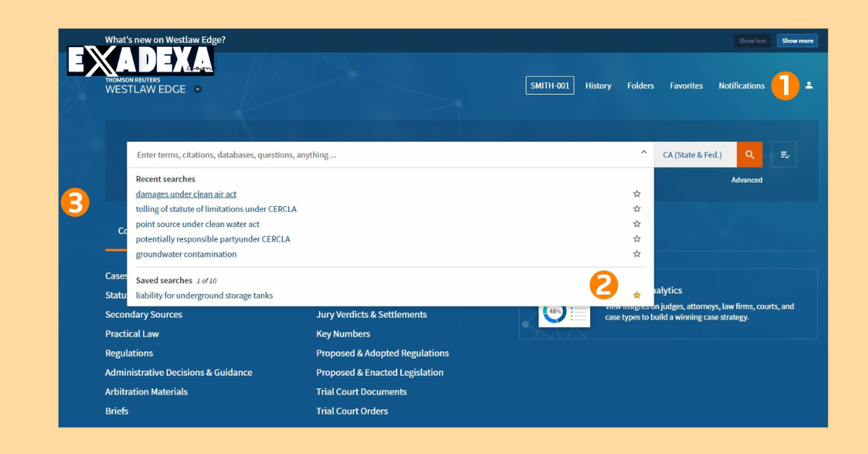Collapse search suggestions using the up chevron

click(x=643, y=153)
